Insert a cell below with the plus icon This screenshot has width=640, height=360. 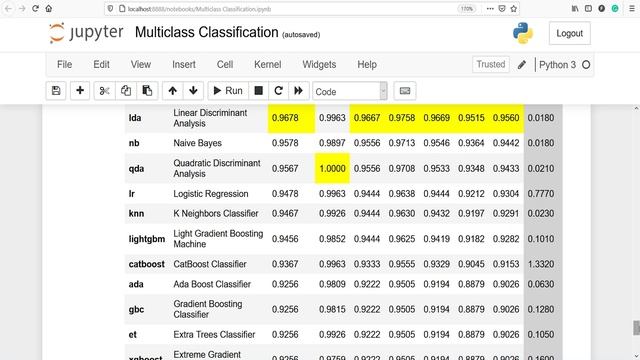pyautogui.click(x=80, y=91)
